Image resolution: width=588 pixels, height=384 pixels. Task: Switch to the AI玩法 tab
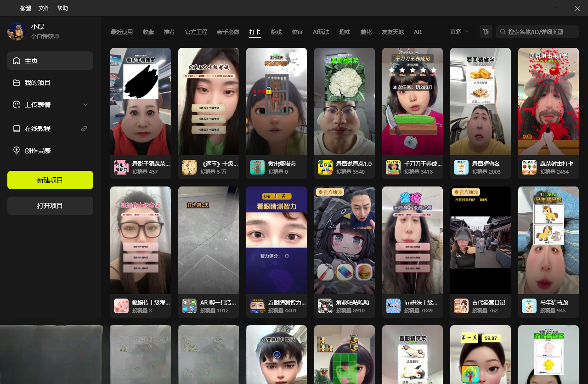pos(321,32)
